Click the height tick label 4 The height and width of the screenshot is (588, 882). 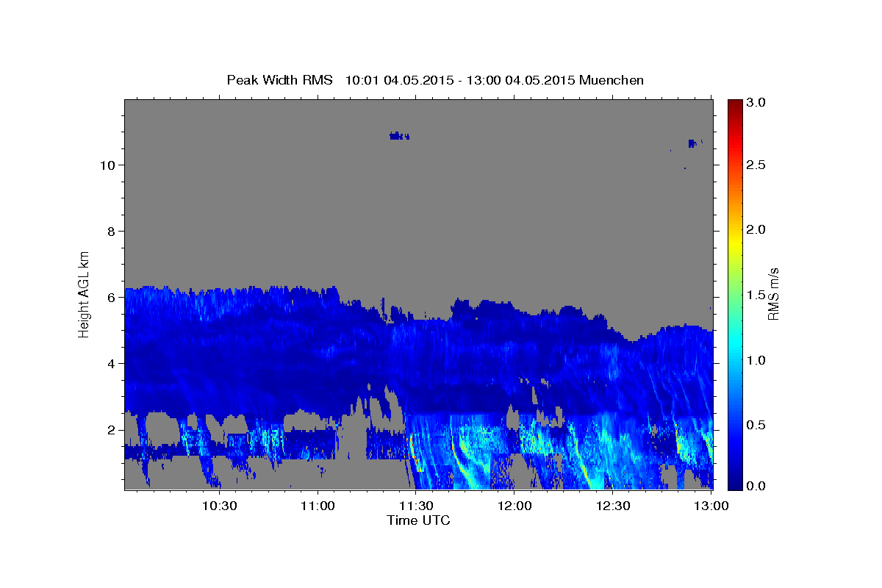[x=111, y=364]
